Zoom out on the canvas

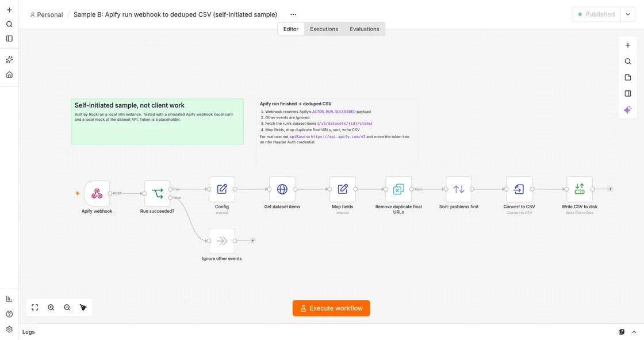(x=67, y=308)
